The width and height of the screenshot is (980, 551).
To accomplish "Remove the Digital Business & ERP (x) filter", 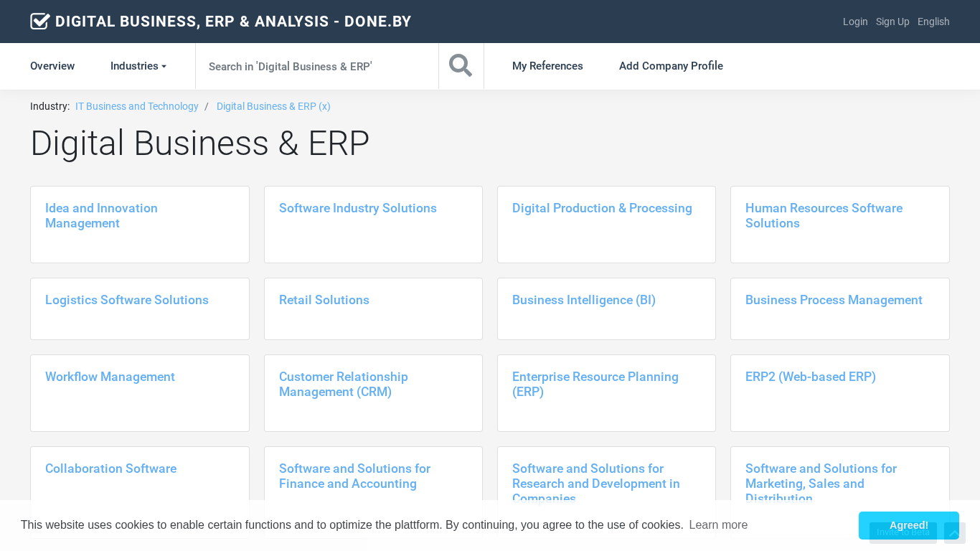I will pos(273,106).
